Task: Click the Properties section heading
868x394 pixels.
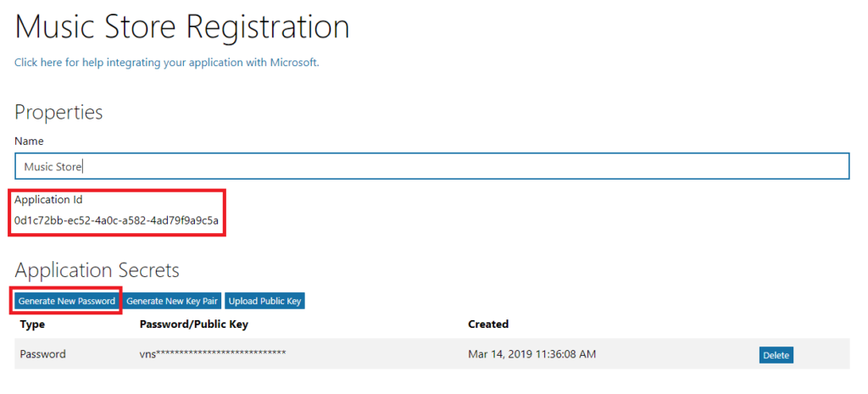Action: click(x=58, y=113)
